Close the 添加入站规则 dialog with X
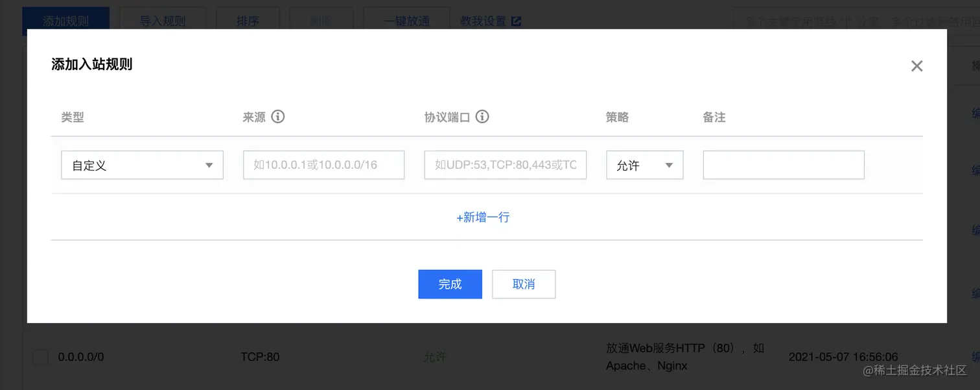Screen dimensions: 980x390 click(x=916, y=66)
